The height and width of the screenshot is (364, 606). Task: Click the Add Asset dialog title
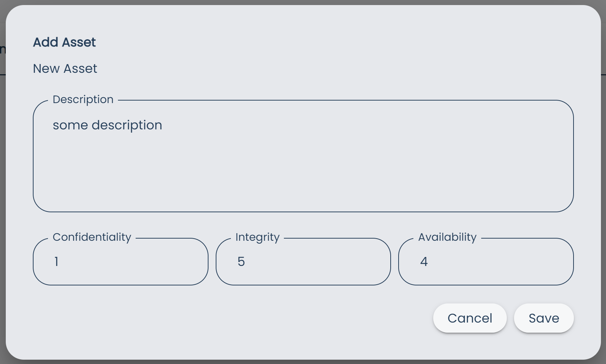coord(64,42)
